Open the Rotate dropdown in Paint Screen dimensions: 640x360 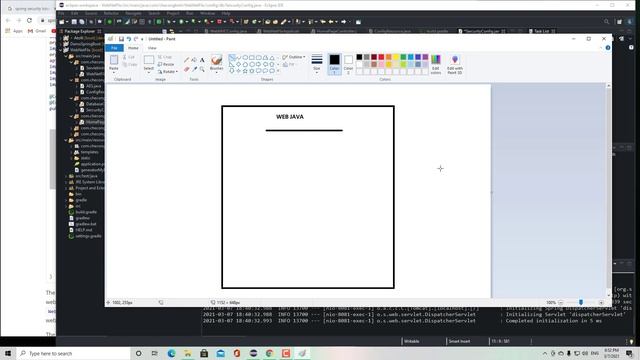point(167,72)
